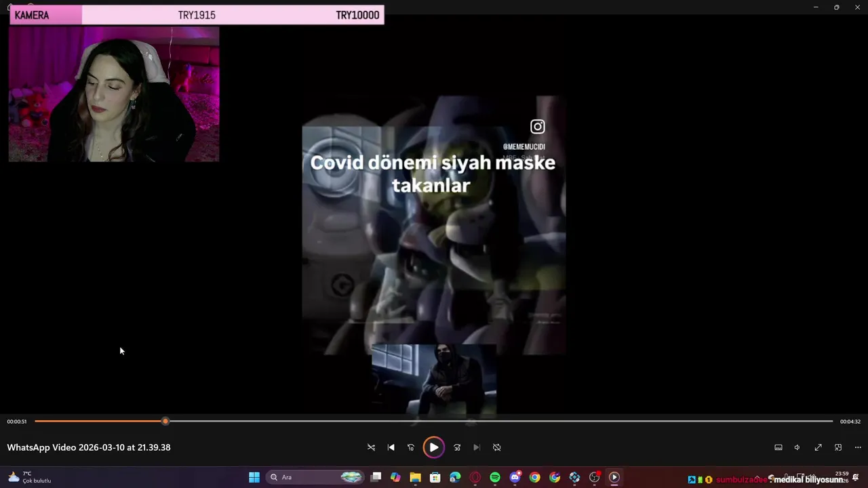This screenshot has height=488, width=868.
Task: Click the title WhatsApp Video 2026-03-10
Action: point(89,447)
